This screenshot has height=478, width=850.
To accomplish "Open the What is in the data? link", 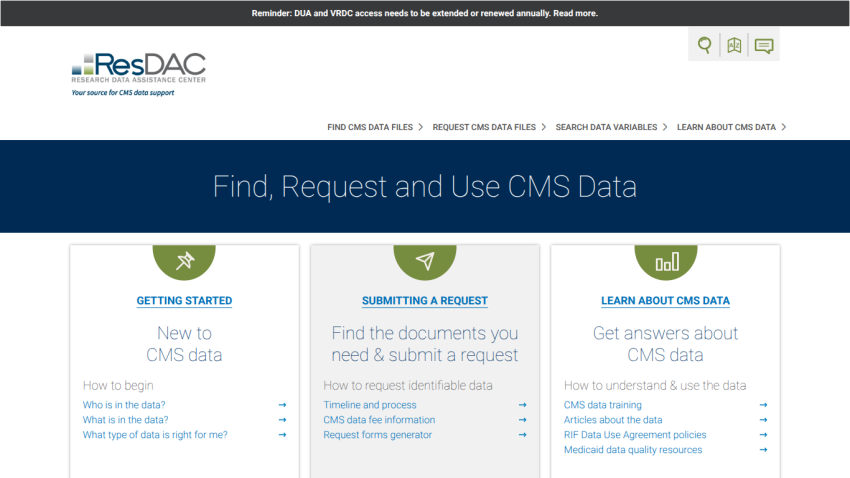I will (125, 419).
